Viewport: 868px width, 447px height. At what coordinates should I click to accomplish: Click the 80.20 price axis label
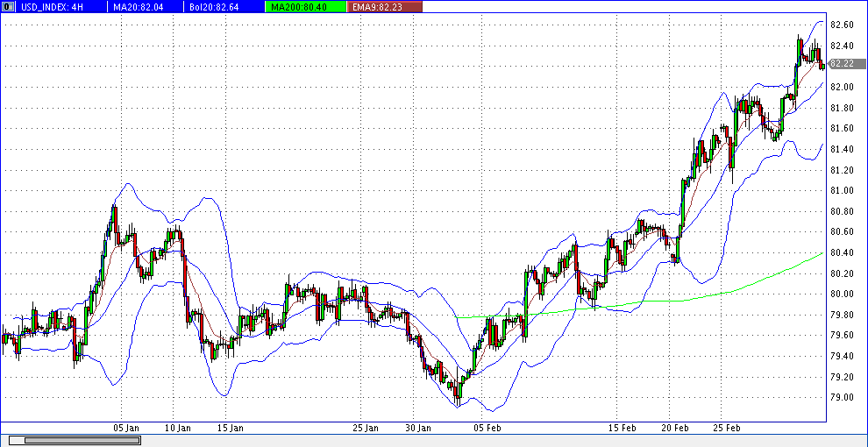[842, 273]
